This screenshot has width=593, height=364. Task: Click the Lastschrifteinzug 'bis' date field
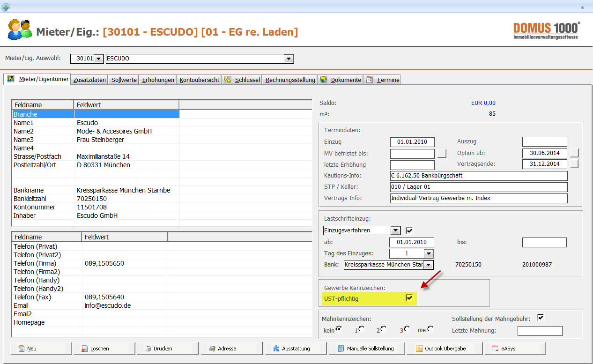544,242
